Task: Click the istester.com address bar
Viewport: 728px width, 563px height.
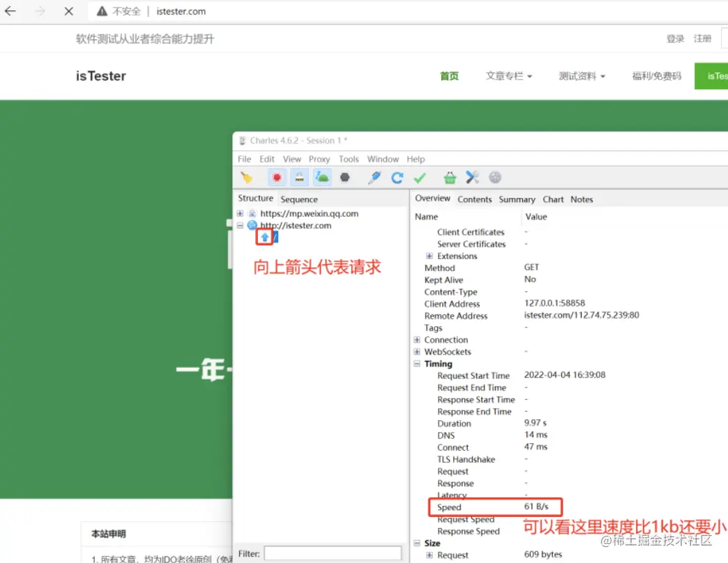Action: click(181, 11)
